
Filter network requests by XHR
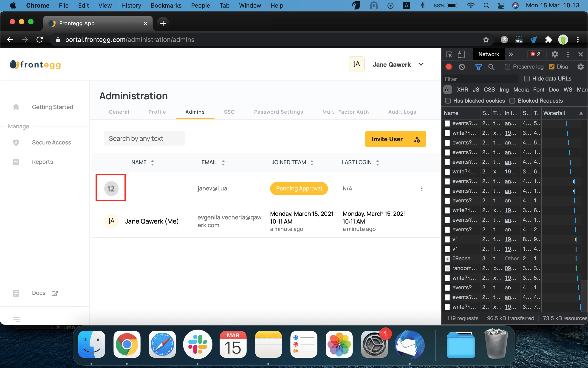(462, 89)
